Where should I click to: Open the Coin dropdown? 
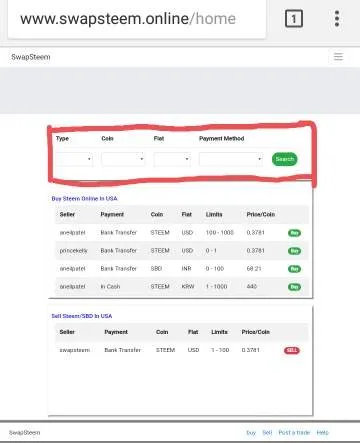coord(123,159)
